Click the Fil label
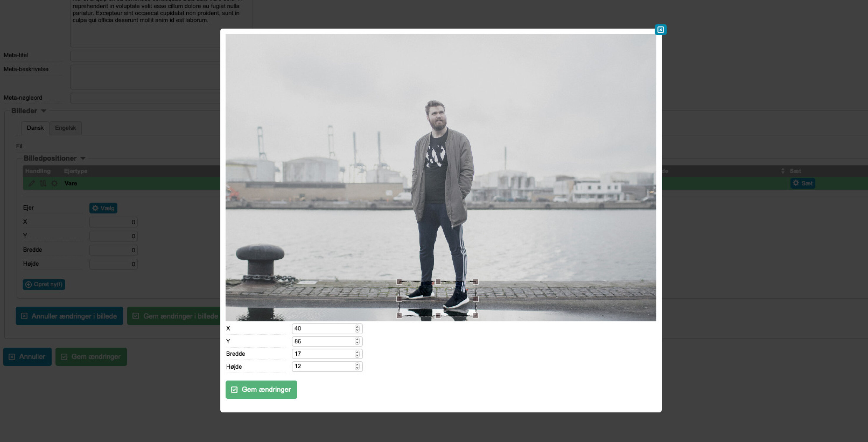868x442 pixels. coord(19,146)
